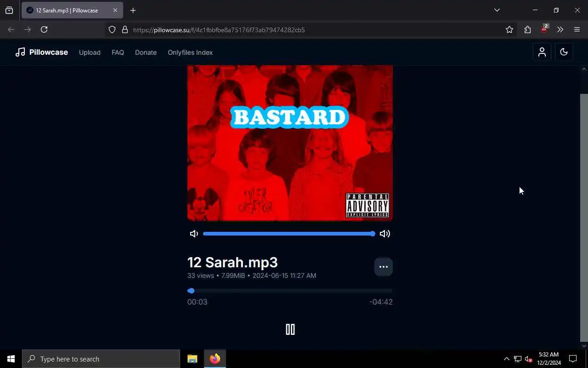Select the 12 Sarah.mp3 Pillowcase tab
This screenshot has width=588, height=368.
[72, 10]
